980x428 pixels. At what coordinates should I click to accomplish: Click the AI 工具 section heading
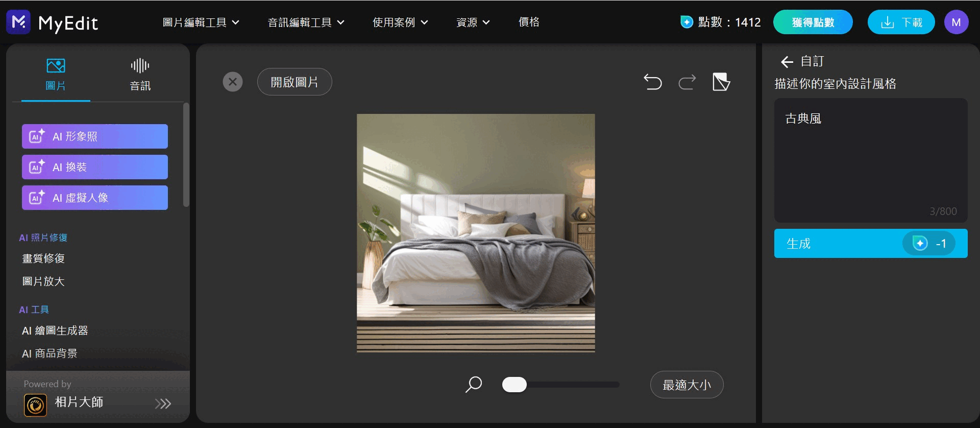click(x=34, y=310)
